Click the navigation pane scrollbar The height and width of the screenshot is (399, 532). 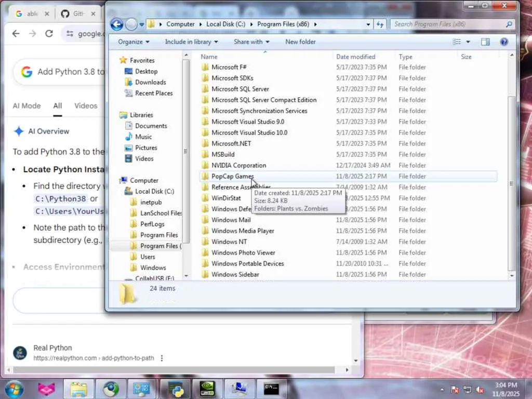pos(185,152)
